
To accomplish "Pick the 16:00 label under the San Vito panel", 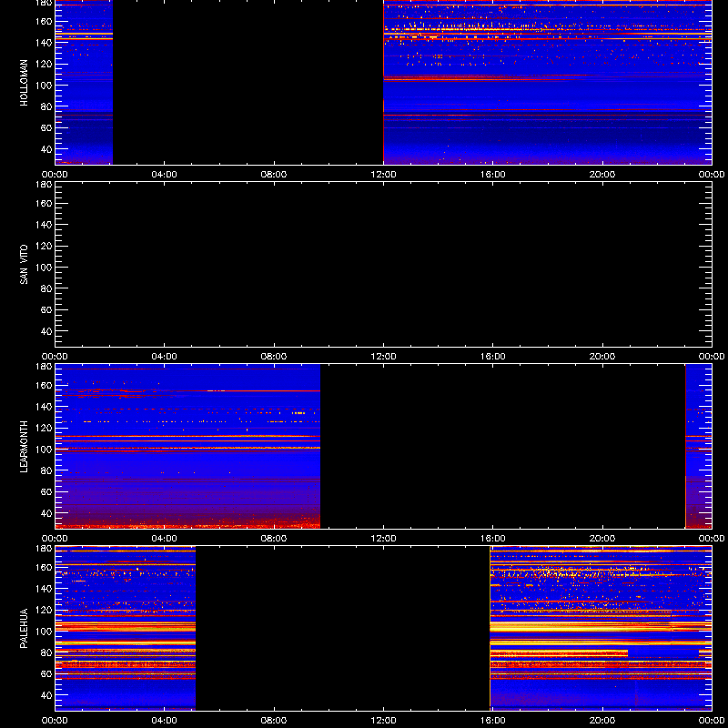I will 493,357.
